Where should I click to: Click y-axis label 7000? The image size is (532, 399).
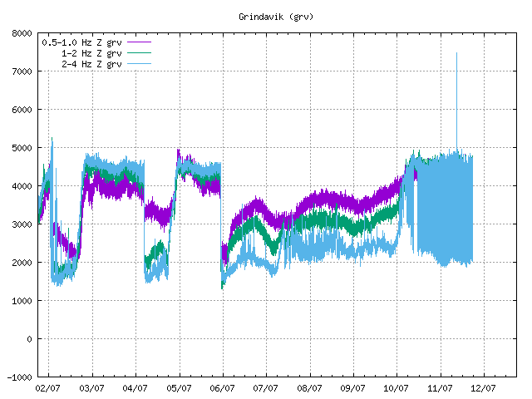pos(22,71)
